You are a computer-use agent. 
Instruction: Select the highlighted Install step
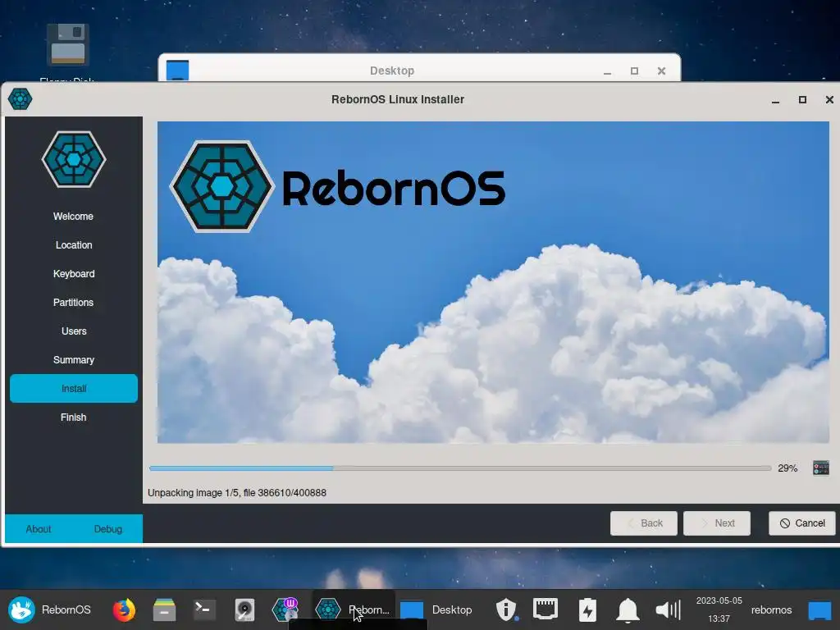pos(73,388)
